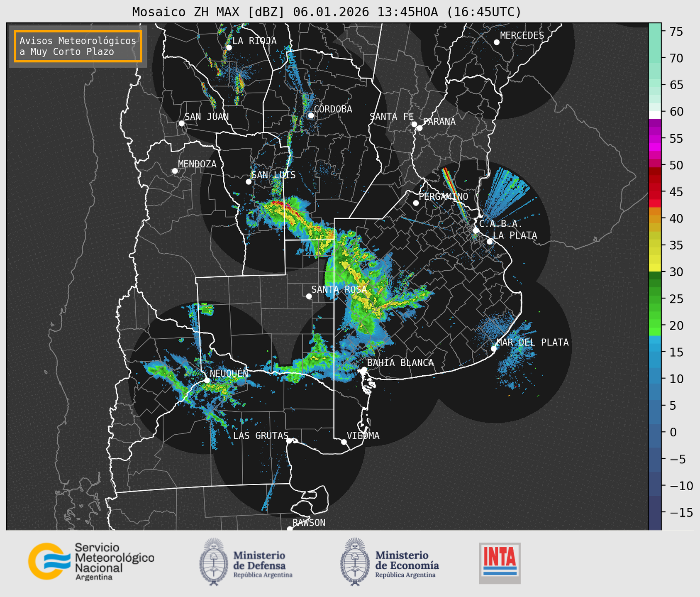700x597 pixels.
Task: Click the San Luis city label
Action: click(273, 175)
